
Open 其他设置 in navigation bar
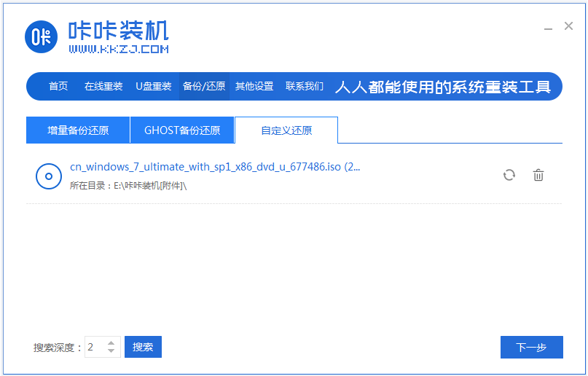254,86
